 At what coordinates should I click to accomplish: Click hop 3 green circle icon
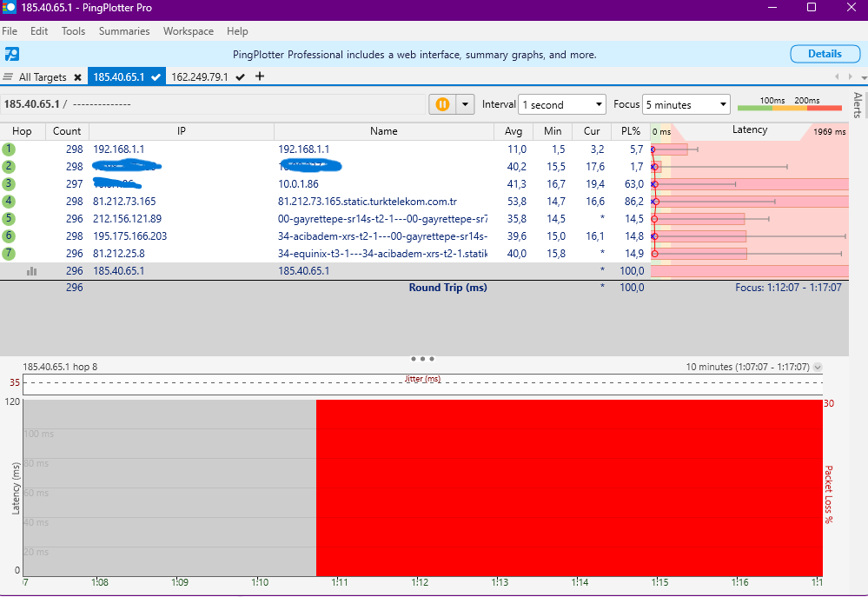[x=9, y=183]
